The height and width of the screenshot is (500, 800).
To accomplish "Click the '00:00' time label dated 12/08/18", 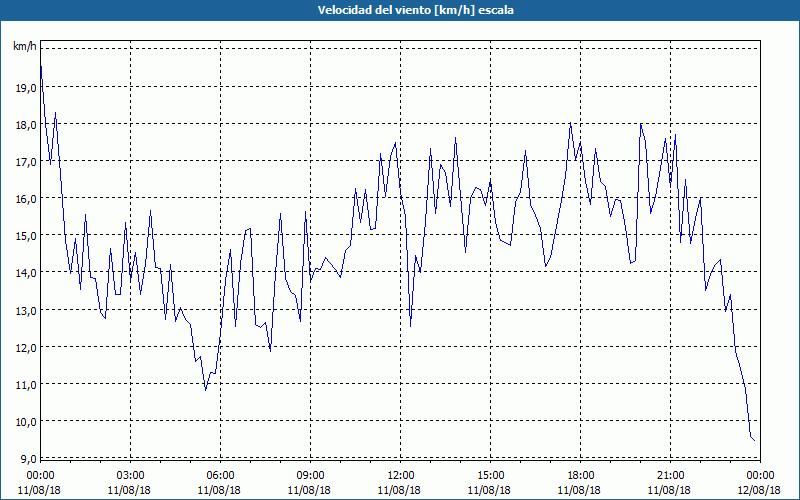I will [761, 476].
